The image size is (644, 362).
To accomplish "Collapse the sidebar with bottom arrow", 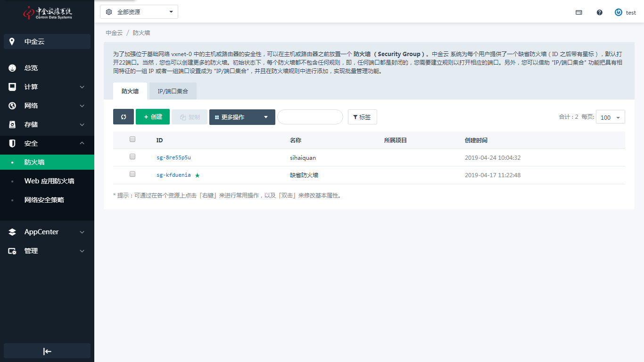I will (47, 351).
